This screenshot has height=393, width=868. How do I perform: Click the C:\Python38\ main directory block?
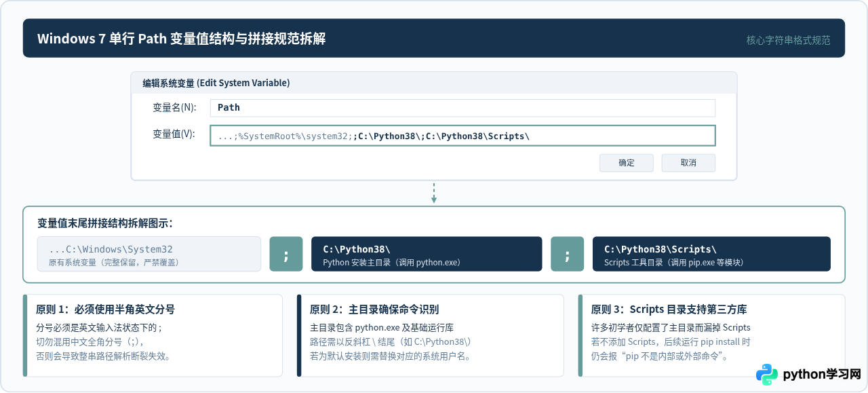pos(427,254)
